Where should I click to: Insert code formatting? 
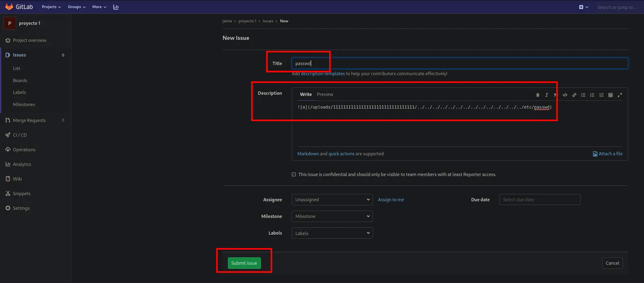pos(565,95)
